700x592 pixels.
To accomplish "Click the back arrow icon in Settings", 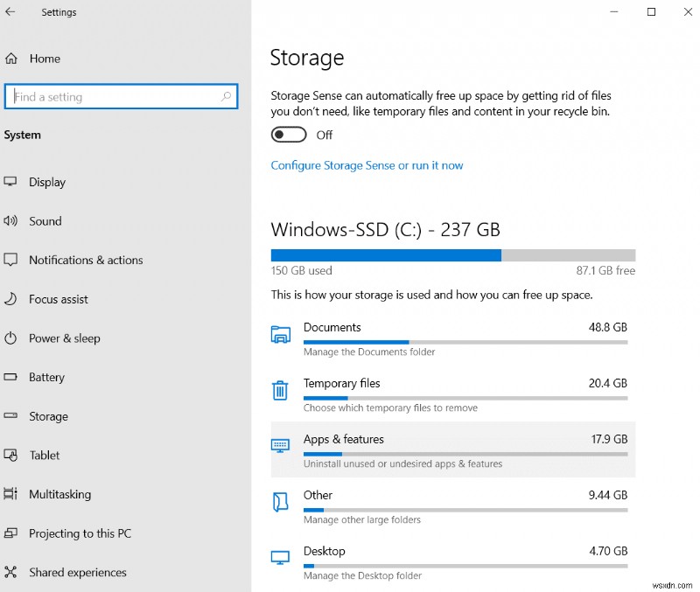I will point(10,12).
